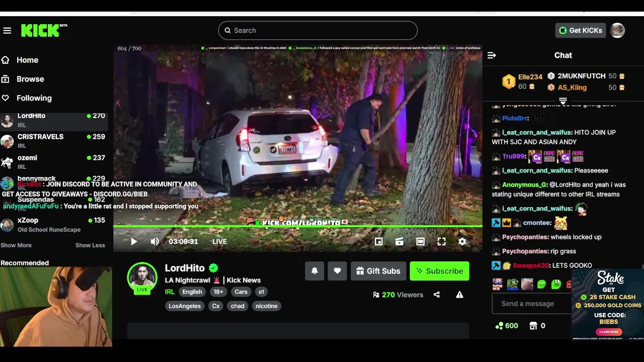Select the 18+ tag
Viewport: 644px width, 362px height.
click(218, 292)
